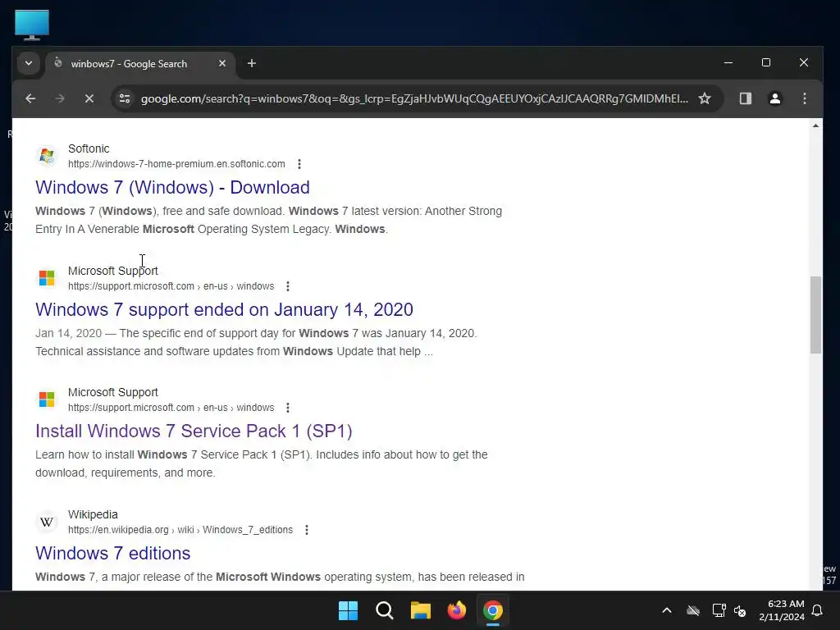Click the muted volume tray icon
This screenshot has width=840, height=630.
tap(740, 610)
